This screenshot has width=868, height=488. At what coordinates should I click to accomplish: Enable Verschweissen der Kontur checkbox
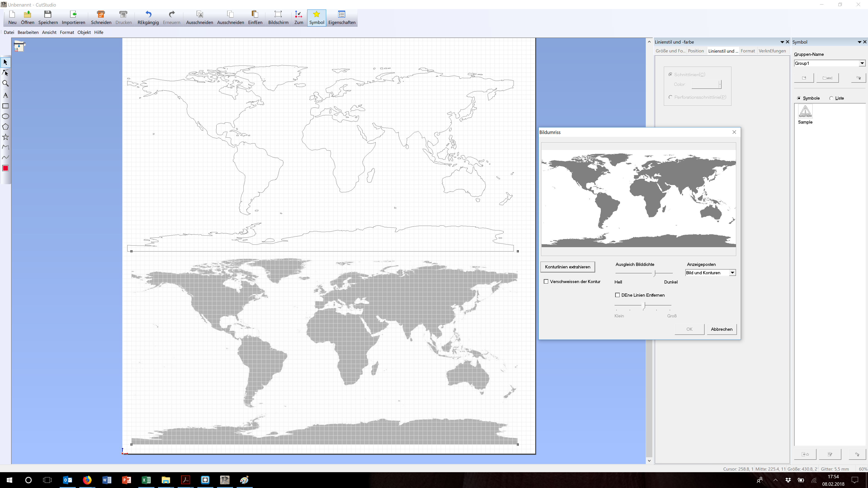pyautogui.click(x=546, y=282)
